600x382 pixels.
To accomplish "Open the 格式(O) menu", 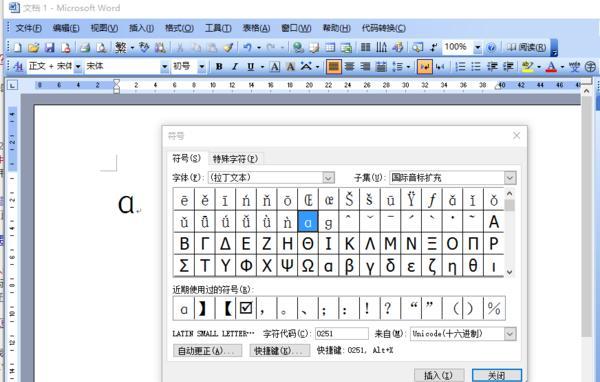I will point(179,28).
